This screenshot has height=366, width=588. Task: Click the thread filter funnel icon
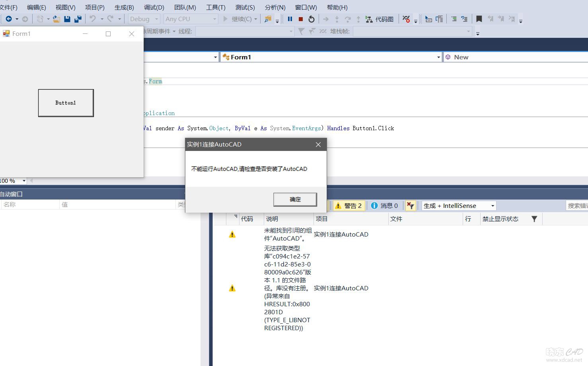302,31
